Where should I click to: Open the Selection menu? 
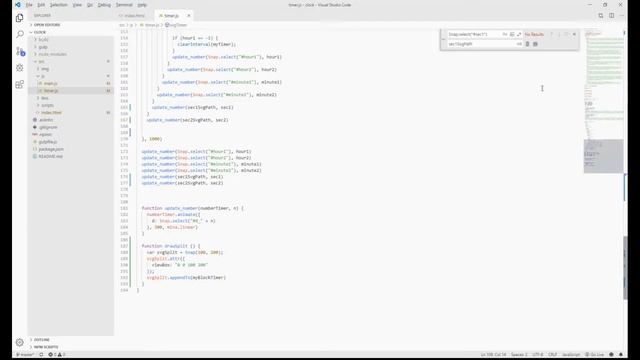59,5
